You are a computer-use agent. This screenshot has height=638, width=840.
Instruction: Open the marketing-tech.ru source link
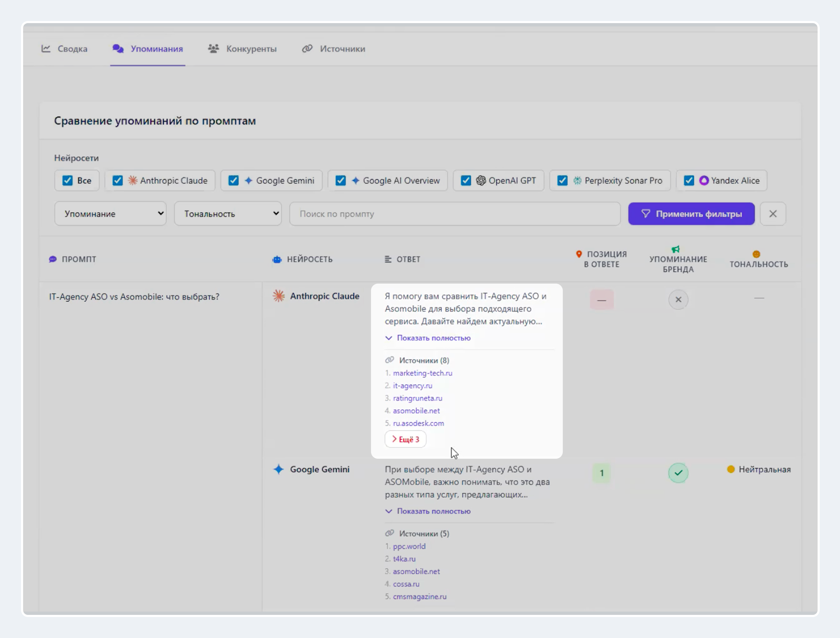(422, 373)
